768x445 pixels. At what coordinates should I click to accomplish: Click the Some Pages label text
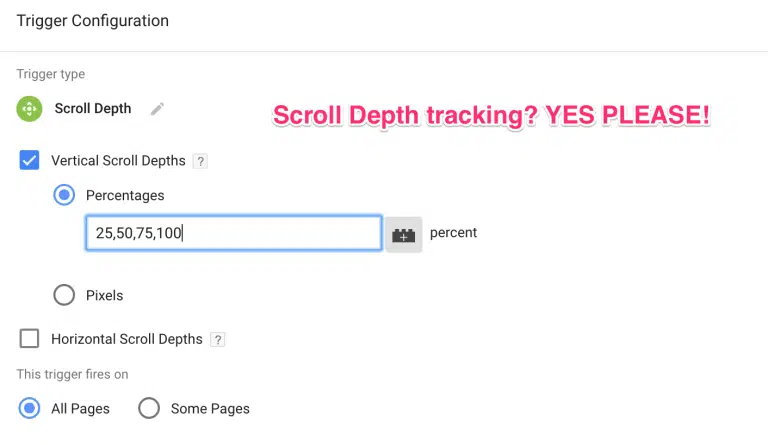coord(210,409)
